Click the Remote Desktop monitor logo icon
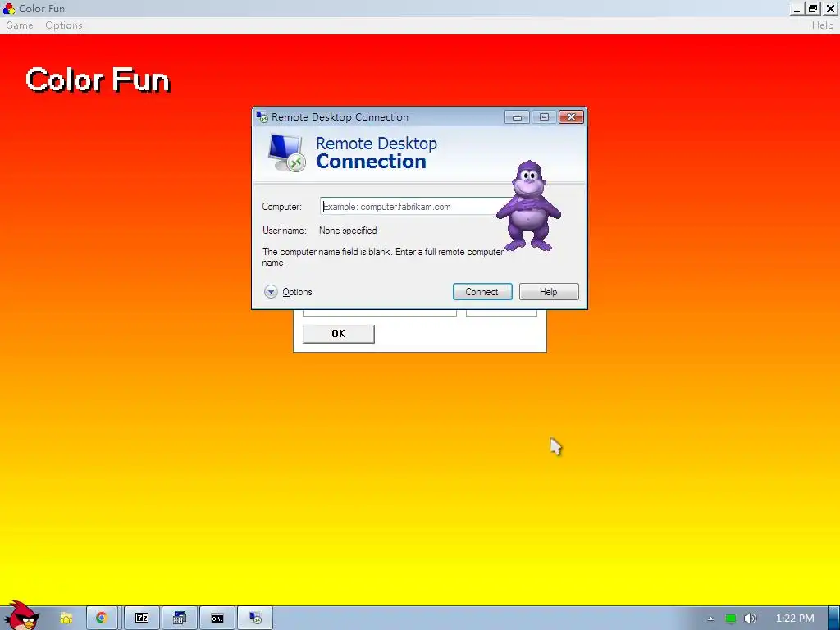This screenshot has height=630, width=840. pyautogui.click(x=286, y=153)
